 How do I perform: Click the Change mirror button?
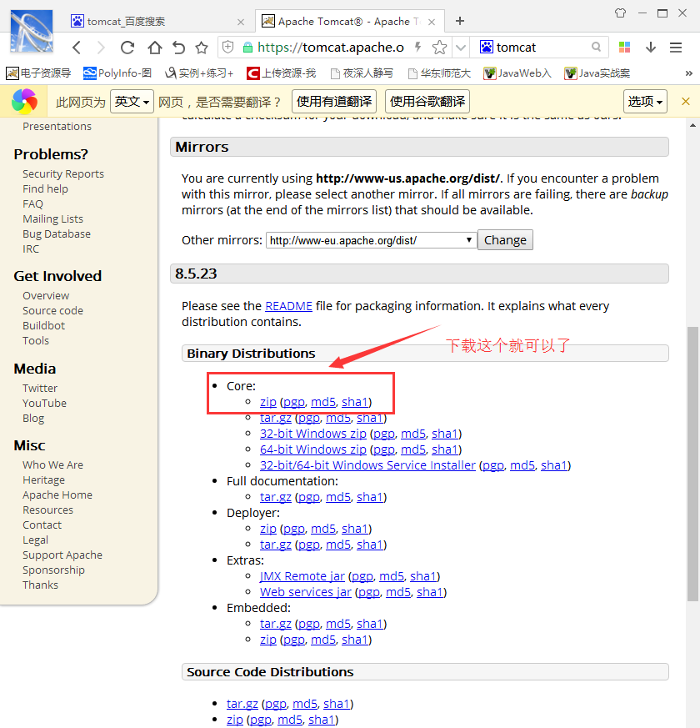point(505,240)
